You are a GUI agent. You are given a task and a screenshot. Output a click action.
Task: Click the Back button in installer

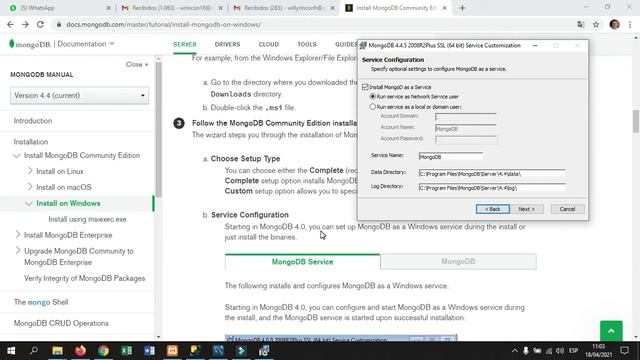click(x=493, y=209)
